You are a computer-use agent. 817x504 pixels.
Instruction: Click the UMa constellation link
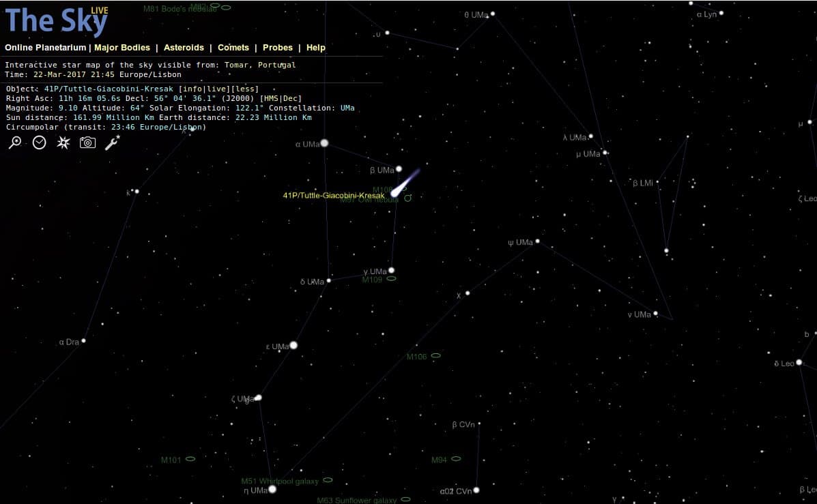click(x=347, y=108)
